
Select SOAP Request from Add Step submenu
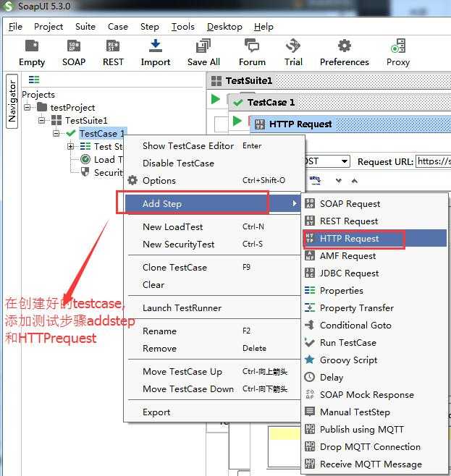pyautogui.click(x=374, y=204)
